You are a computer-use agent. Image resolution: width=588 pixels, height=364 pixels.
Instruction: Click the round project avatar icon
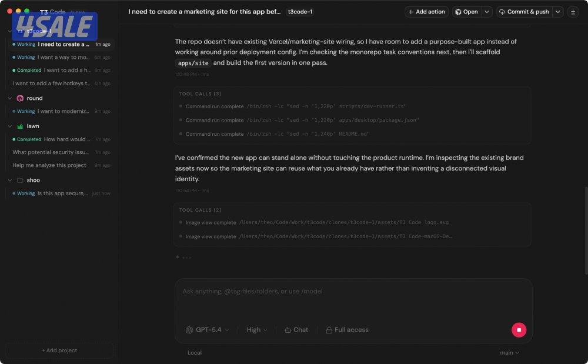point(20,98)
